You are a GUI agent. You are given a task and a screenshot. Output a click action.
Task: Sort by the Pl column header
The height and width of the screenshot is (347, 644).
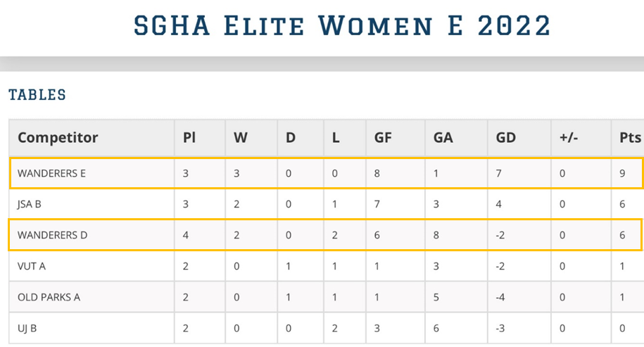click(189, 137)
